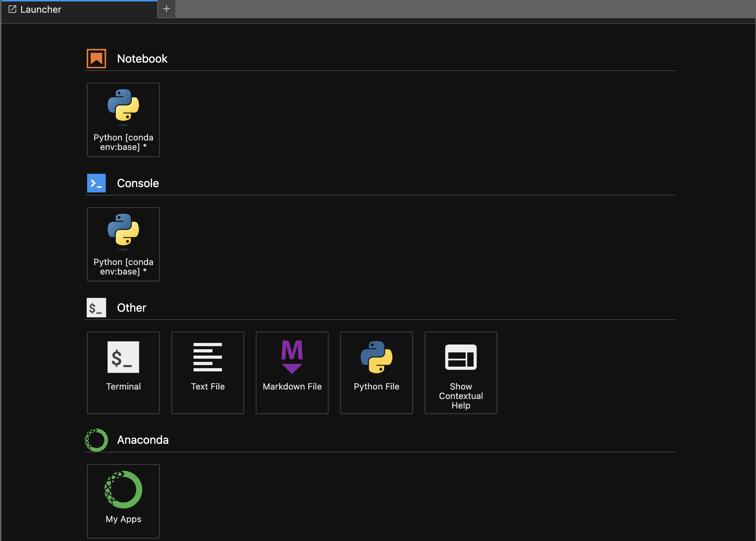This screenshot has height=541, width=756.
Task: Click the Launcher tab's external-link icon
Action: [x=12, y=9]
